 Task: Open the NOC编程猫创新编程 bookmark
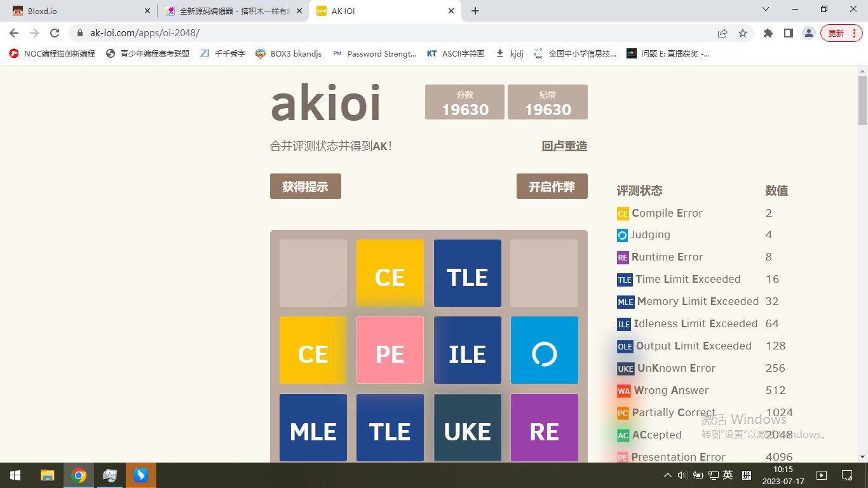[x=53, y=54]
